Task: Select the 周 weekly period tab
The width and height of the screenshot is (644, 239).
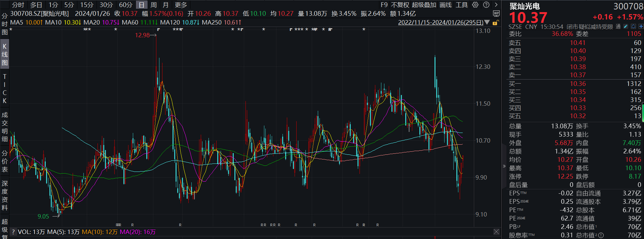Action: (154, 5)
